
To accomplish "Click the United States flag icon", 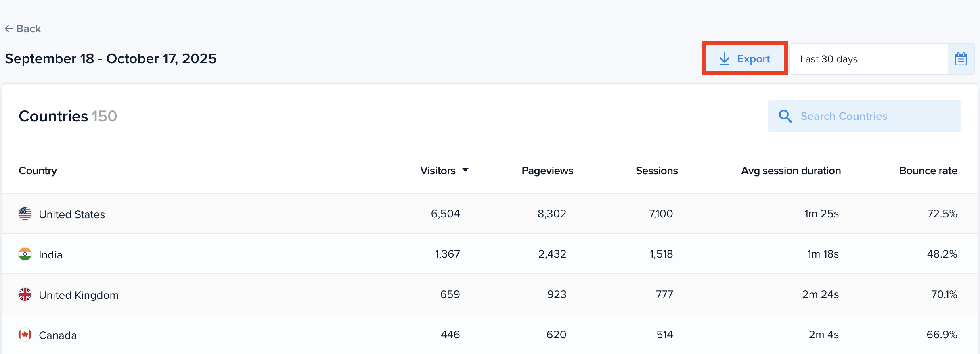I will pyautogui.click(x=25, y=214).
